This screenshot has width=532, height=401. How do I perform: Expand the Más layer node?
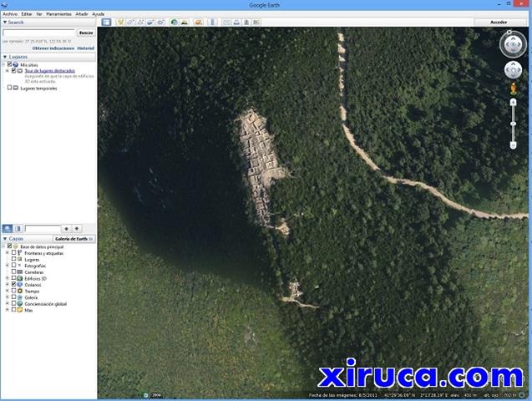coord(8,310)
